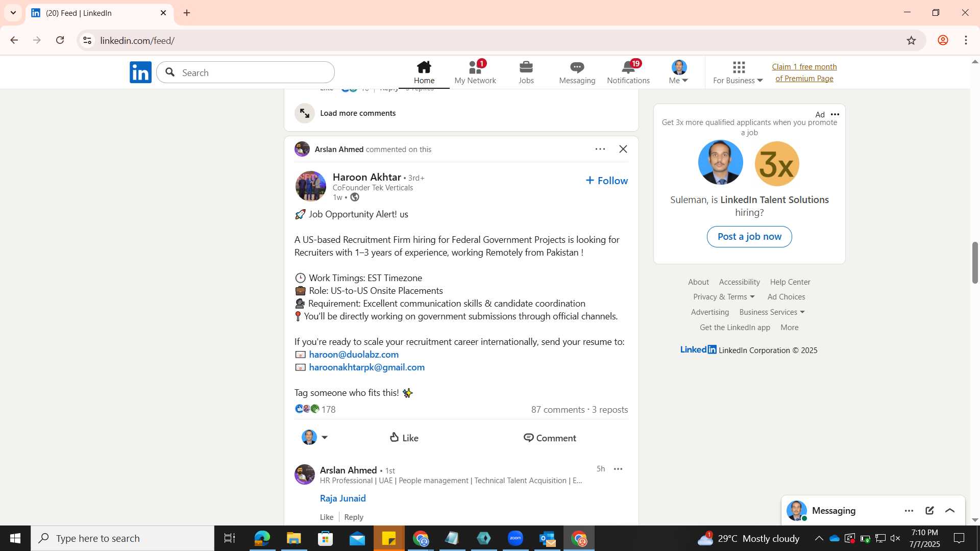Click the Post a job now button

(x=749, y=237)
